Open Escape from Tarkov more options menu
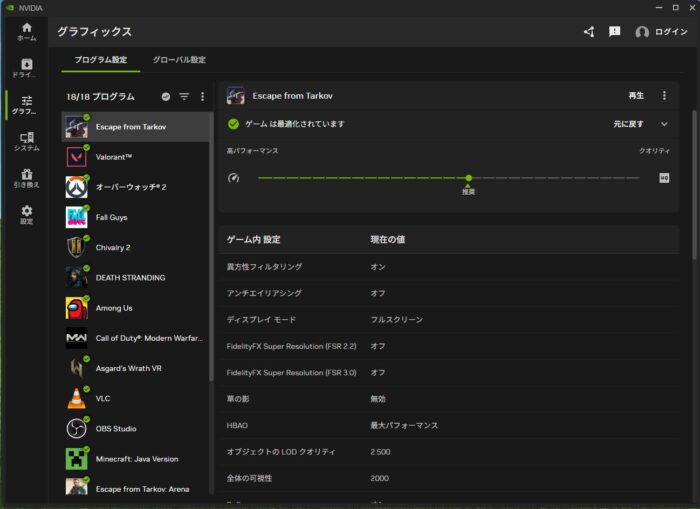700x509 pixels. click(664, 96)
